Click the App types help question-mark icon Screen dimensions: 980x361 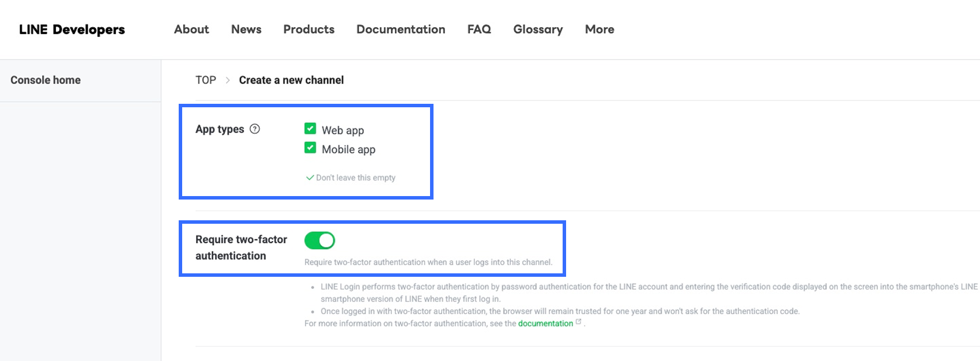click(255, 129)
